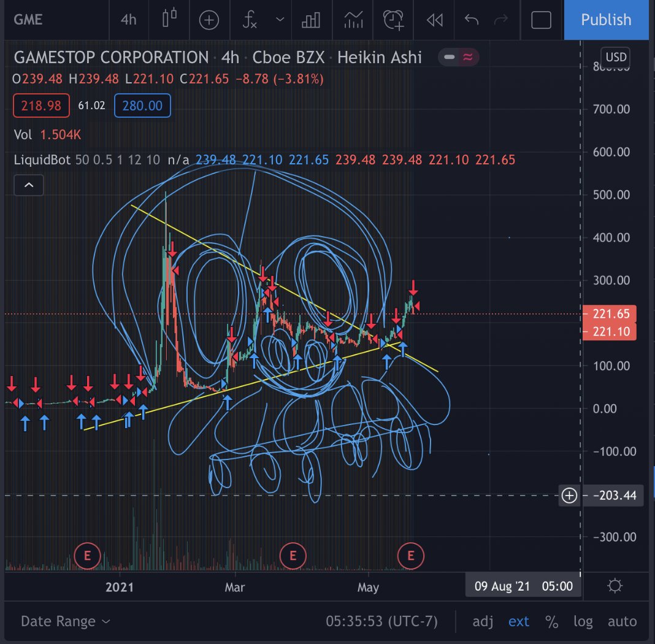Open the candlestick chart style menu
The width and height of the screenshot is (655, 644).
click(x=169, y=19)
